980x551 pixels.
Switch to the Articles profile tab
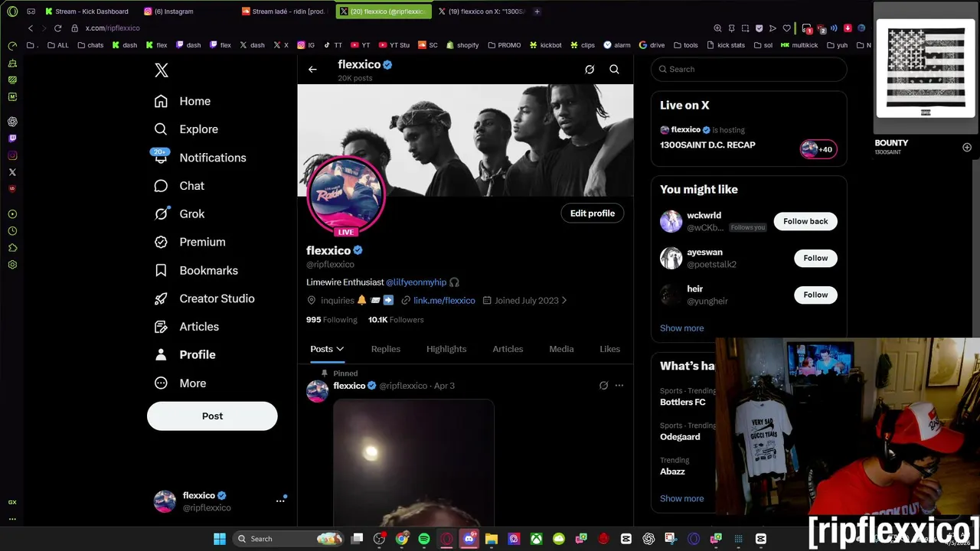pos(508,349)
